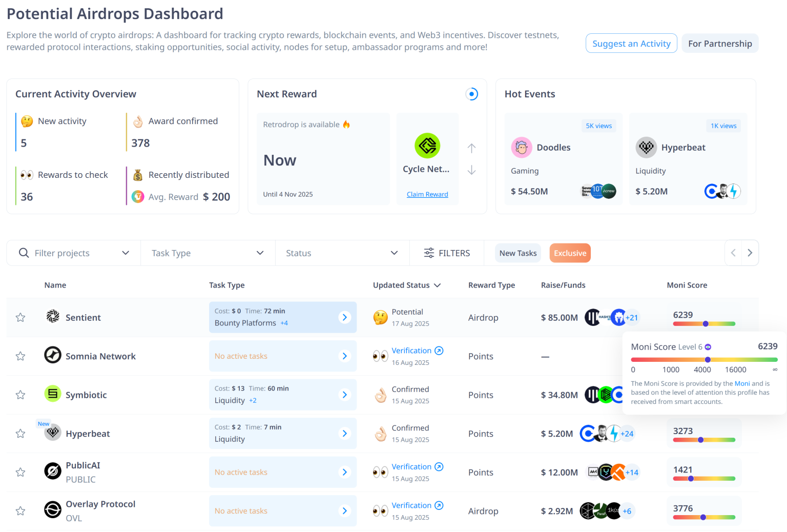
Task: Click the Overlay Protocol logo icon
Action: [x=53, y=510]
